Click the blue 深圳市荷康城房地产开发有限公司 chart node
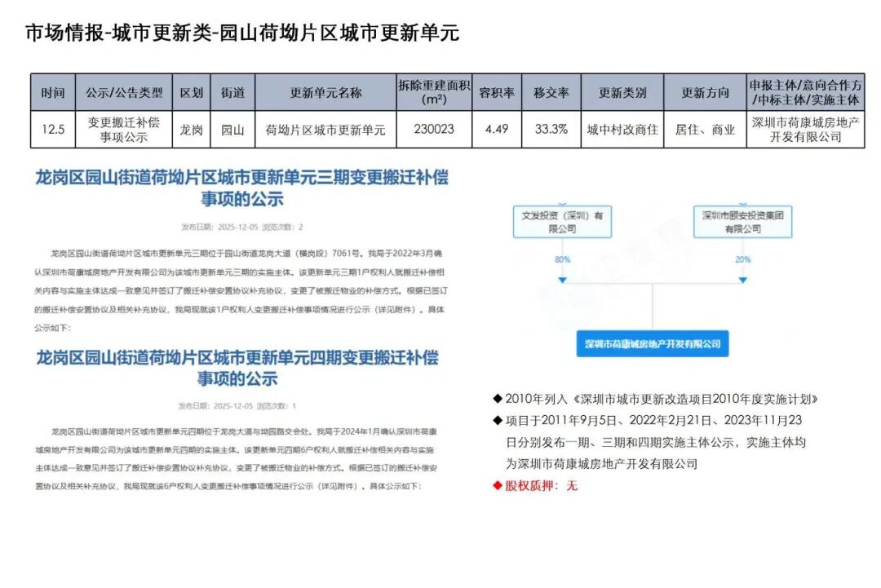The width and height of the screenshot is (881, 588). [653, 344]
